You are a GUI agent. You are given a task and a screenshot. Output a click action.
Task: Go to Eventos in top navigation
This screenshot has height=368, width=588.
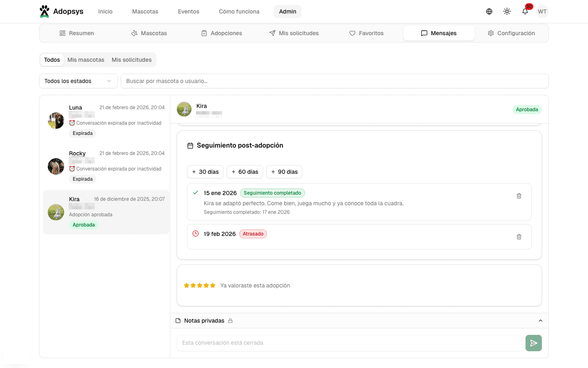coord(188,11)
